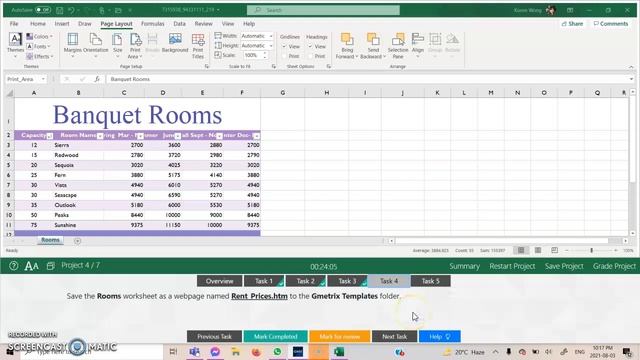Open the Themes gallery
Image resolution: width=640 pixels, height=360 pixels.
(15, 45)
